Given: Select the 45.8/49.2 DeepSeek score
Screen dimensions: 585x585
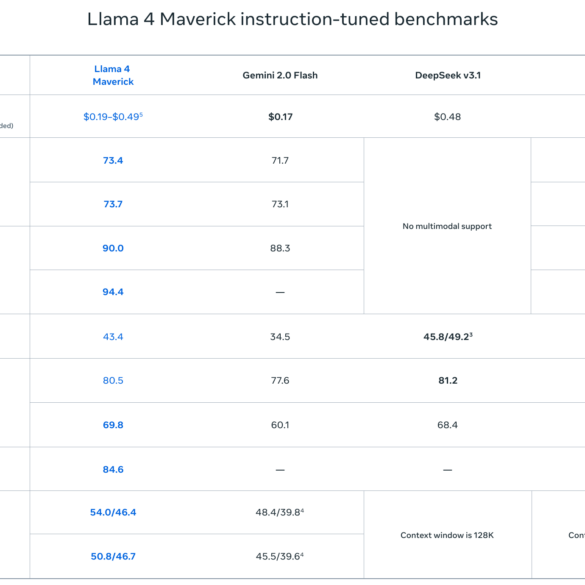Looking at the screenshot, I should (448, 337).
